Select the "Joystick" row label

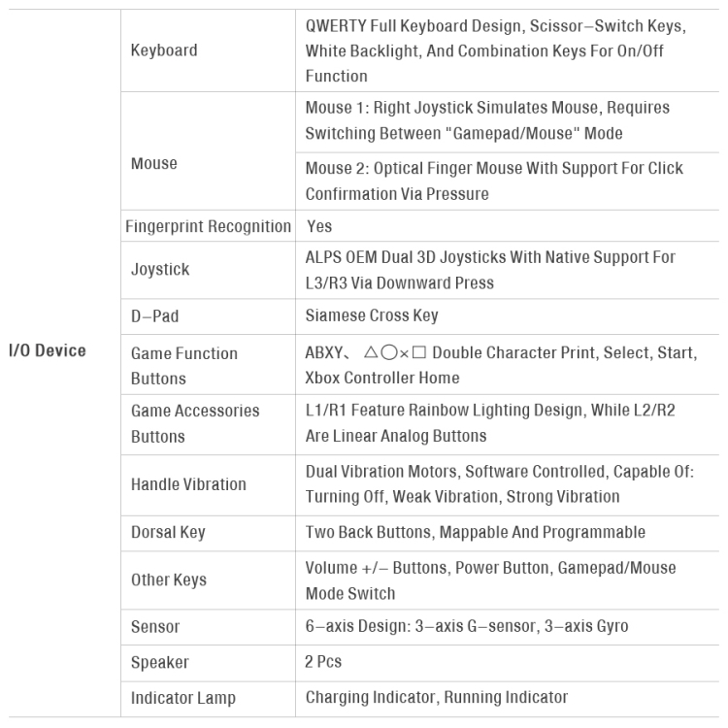[160, 270]
